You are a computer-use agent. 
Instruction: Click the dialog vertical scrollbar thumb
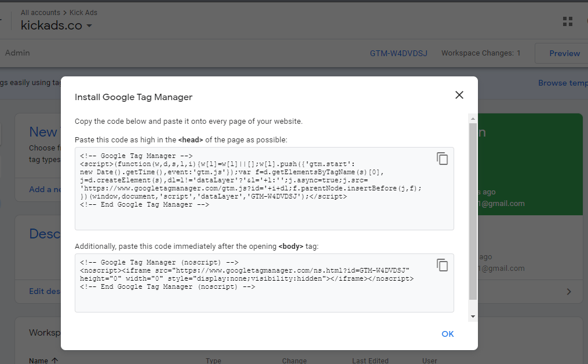pyautogui.click(x=473, y=212)
